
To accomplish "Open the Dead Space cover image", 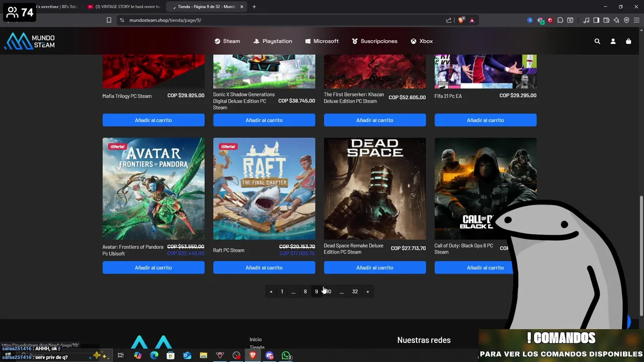I will pyautogui.click(x=375, y=189).
